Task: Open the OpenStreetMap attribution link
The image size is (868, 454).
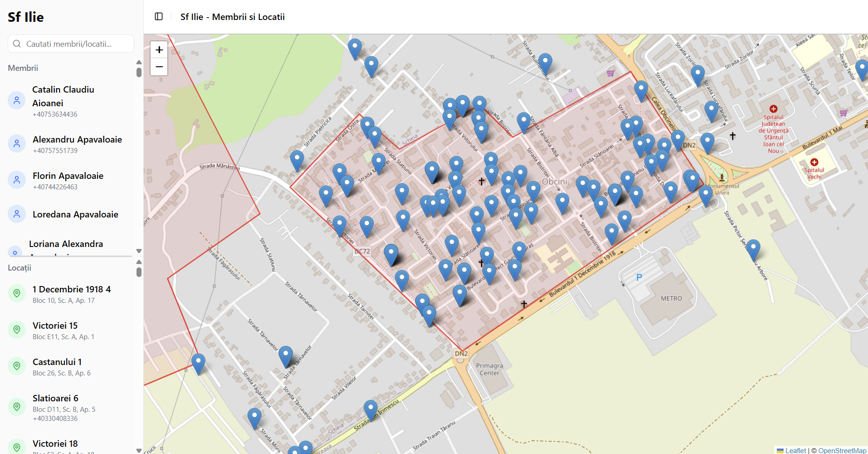Action: click(842, 450)
